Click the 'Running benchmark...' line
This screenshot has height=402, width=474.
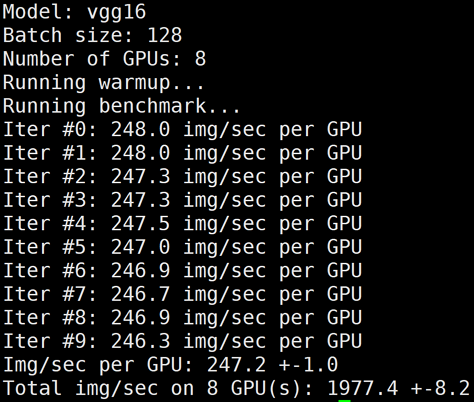122,106
